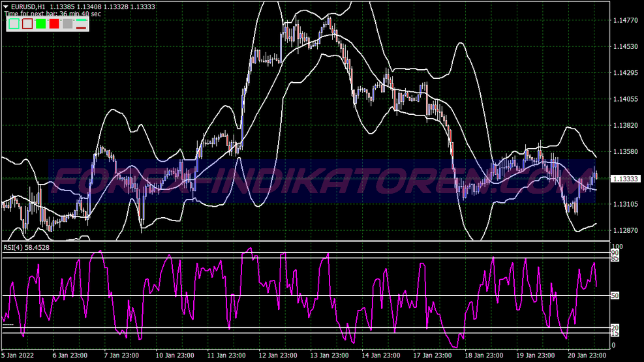Click the current price tag 1.13333
The height and width of the screenshot is (362, 644).
[x=625, y=178]
